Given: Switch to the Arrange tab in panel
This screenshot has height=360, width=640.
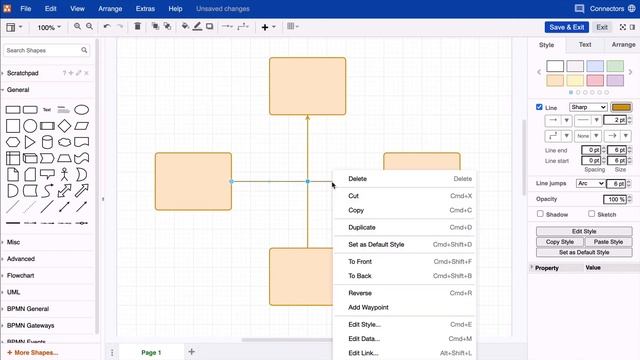Looking at the screenshot, I should click(623, 44).
